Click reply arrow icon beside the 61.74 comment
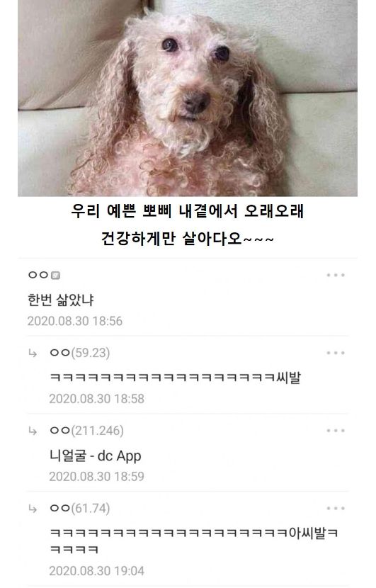 [x=33, y=509]
